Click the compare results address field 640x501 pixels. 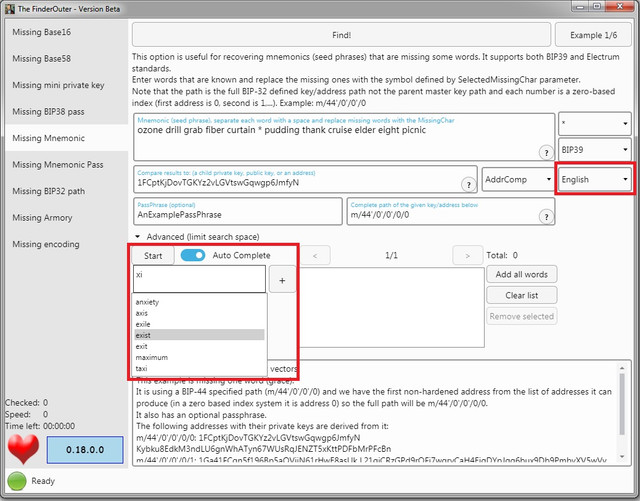305,179
